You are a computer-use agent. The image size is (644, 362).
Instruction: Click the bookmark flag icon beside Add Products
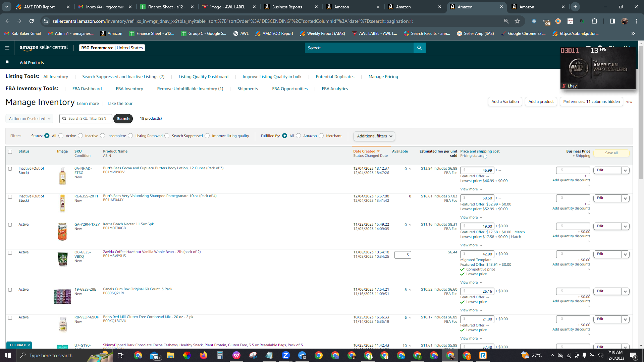pyautogui.click(x=7, y=62)
